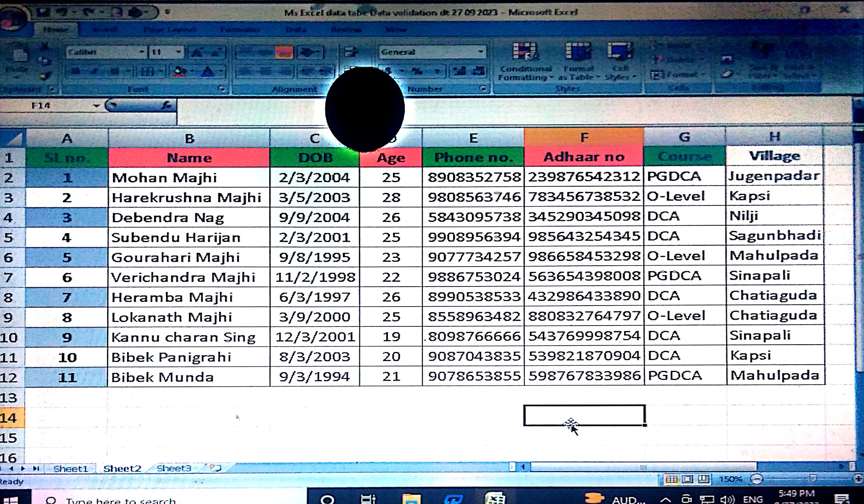Expand the Calibri font name dropdown
This screenshot has width=864, height=504.
142,52
